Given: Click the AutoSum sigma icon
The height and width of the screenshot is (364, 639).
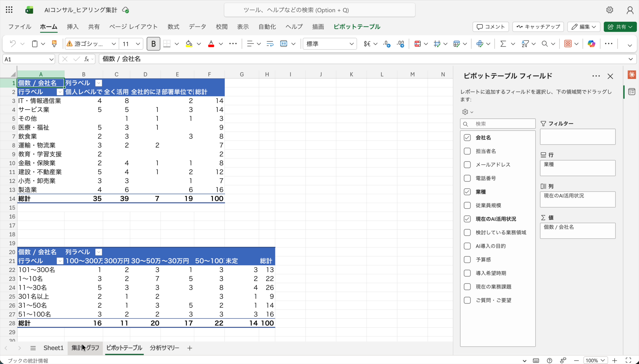Looking at the screenshot, I should (503, 44).
